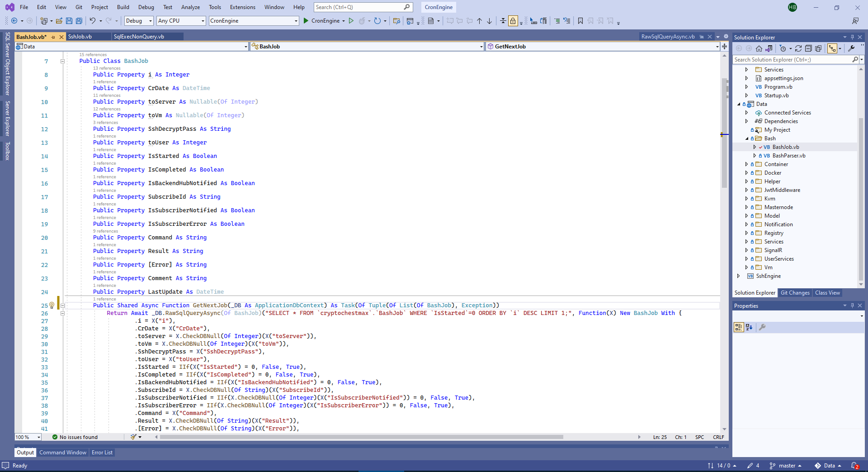The image size is (868, 472).
Task: Toggle Auto Hide pin on the Properties panel
Action: click(x=852, y=305)
